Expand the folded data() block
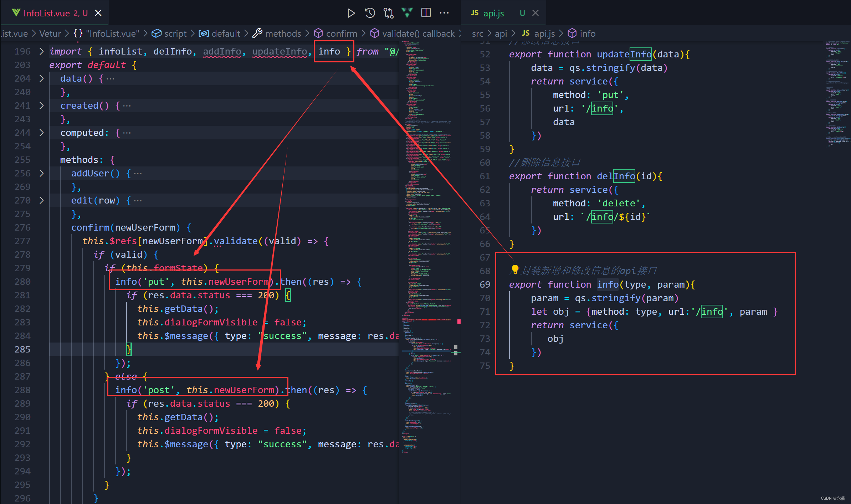The height and width of the screenshot is (504, 851). [x=42, y=78]
